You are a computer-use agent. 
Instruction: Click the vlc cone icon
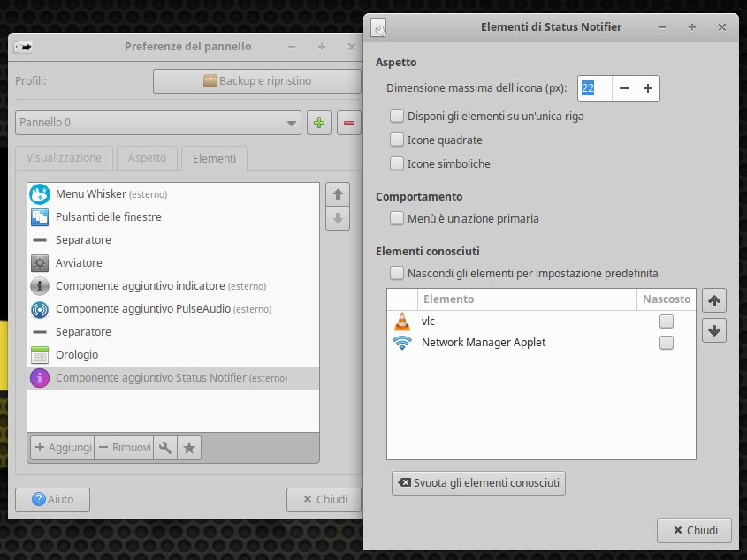point(402,322)
